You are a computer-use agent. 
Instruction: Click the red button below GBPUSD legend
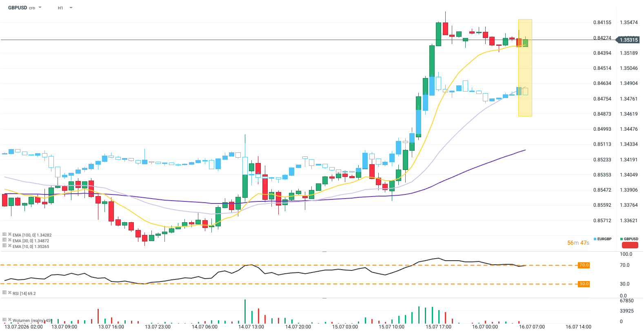(630, 245)
